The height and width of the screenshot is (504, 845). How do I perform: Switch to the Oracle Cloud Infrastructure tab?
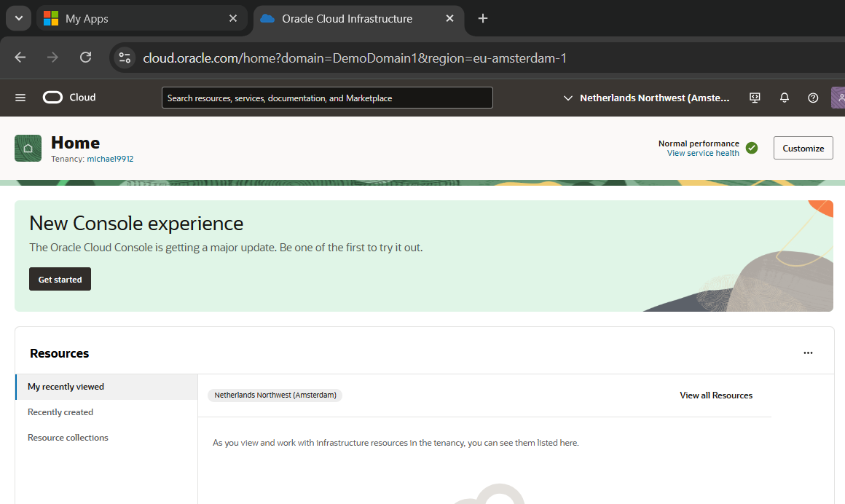tap(358, 18)
